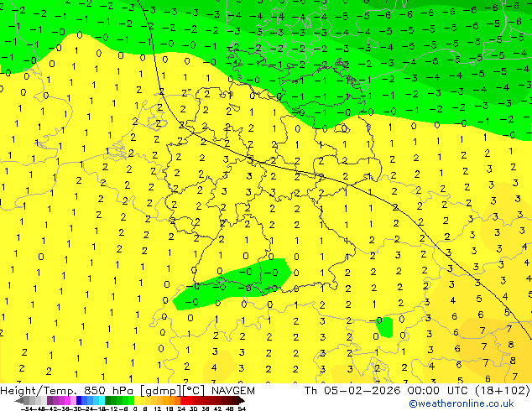This screenshot has height=411, width=532.
Task: Click the weatheronline.co.uk copyright link
Action: pos(462,403)
